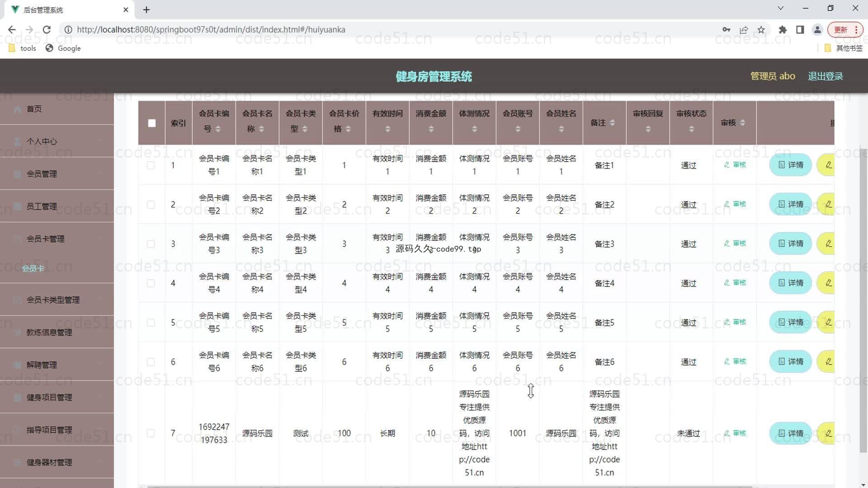Click 审核 link in row 2

pyautogui.click(x=735, y=204)
